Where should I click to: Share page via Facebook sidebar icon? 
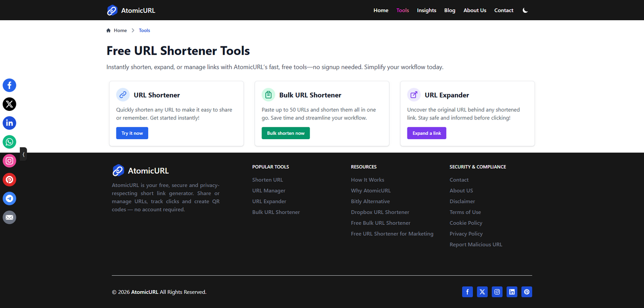tap(9, 85)
